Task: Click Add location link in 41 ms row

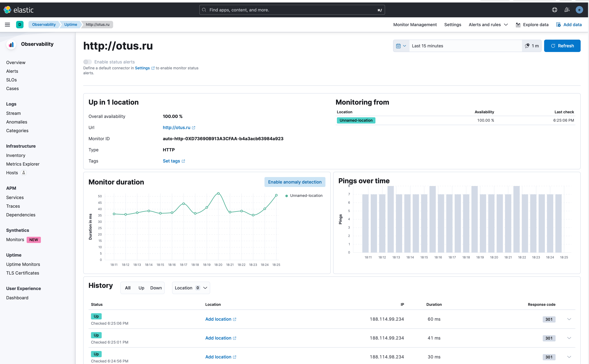Action: tap(218, 338)
